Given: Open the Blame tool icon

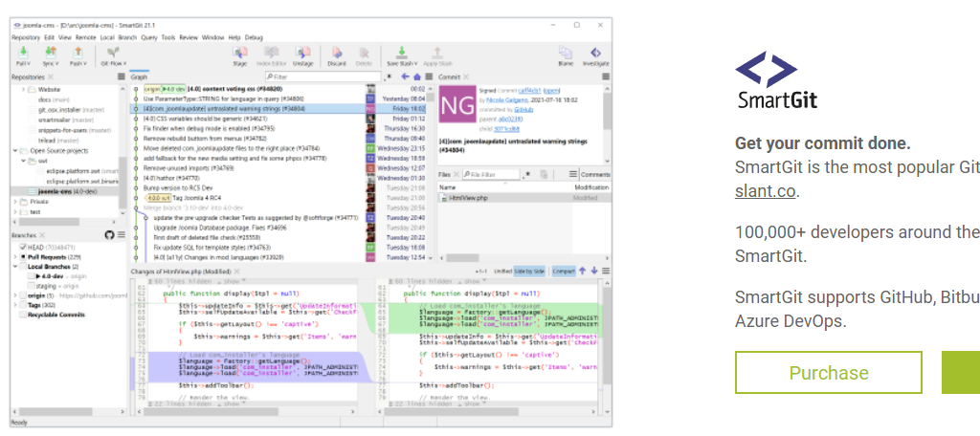Looking at the screenshot, I should click(x=565, y=53).
